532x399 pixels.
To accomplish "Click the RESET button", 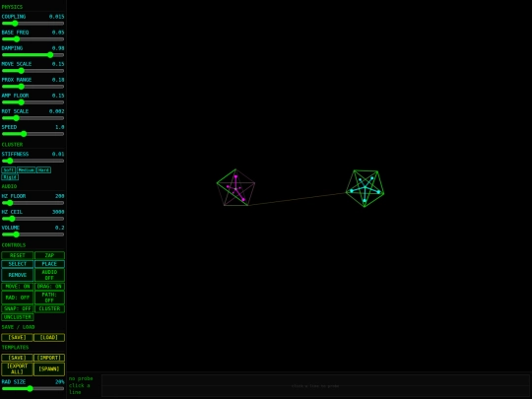I will coord(18,255).
